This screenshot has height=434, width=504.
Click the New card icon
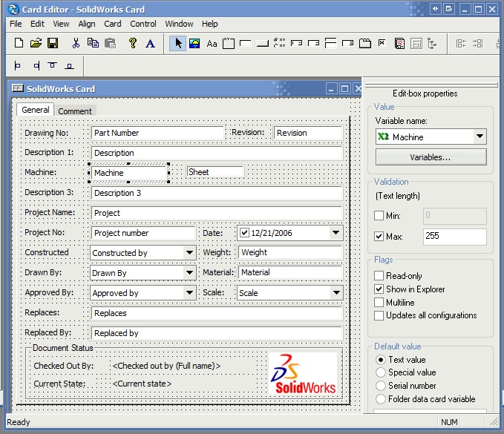coord(19,43)
